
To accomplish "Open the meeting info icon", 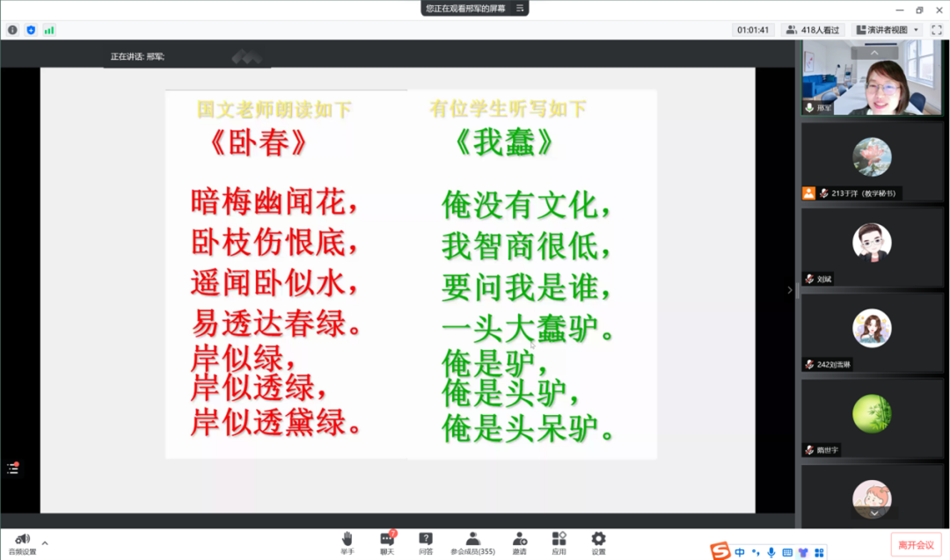I will 12,30.
